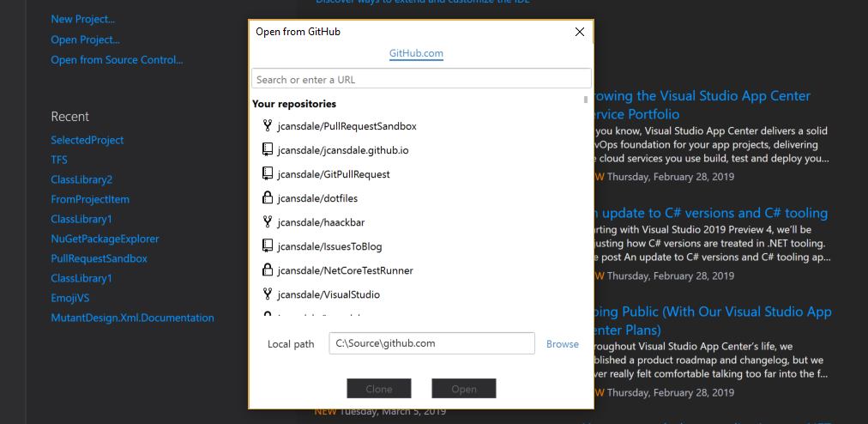Open recent project PullRequestSandbox
The width and height of the screenshot is (868, 424).
(x=99, y=259)
